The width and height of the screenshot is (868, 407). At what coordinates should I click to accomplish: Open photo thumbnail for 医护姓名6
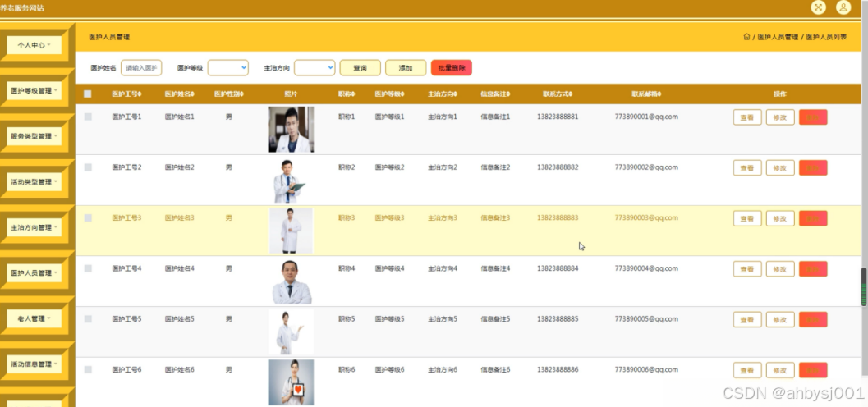coord(291,382)
